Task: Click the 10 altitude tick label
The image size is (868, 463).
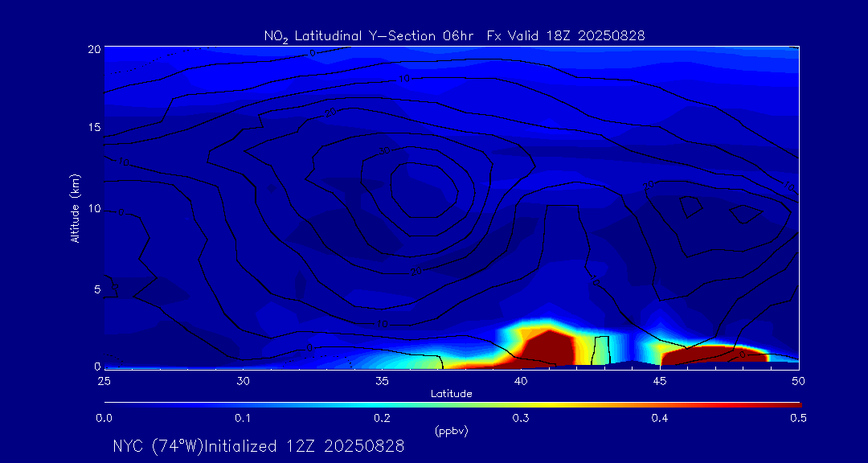Action: [x=93, y=209]
